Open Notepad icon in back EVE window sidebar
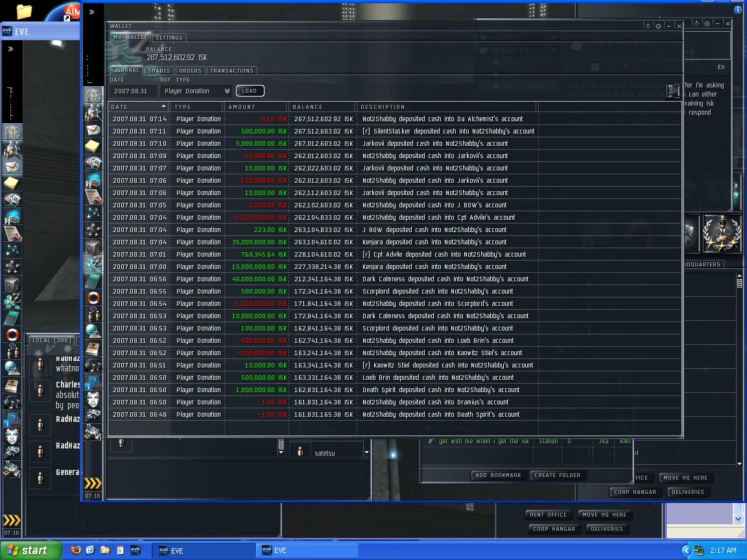The height and width of the screenshot is (560, 747). point(12,183)
